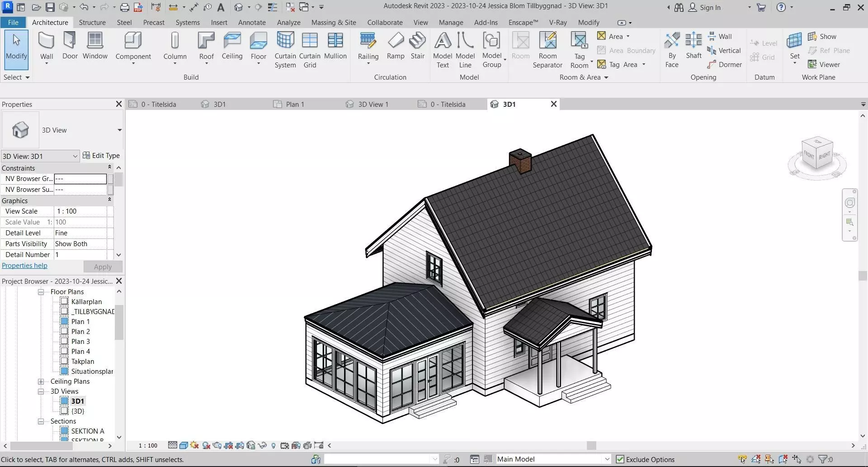Image resolution: width=868 pixels, height=467 pixels.
Task: Click the Edit Type button
Action: (x=101, y=156)
